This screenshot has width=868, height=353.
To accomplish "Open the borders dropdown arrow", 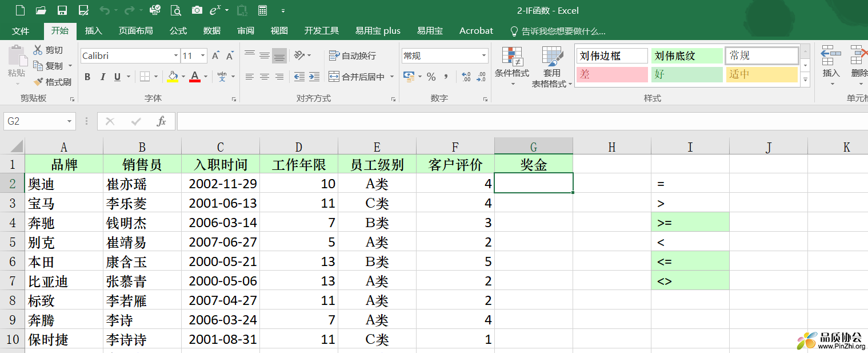I will (155, 77).
